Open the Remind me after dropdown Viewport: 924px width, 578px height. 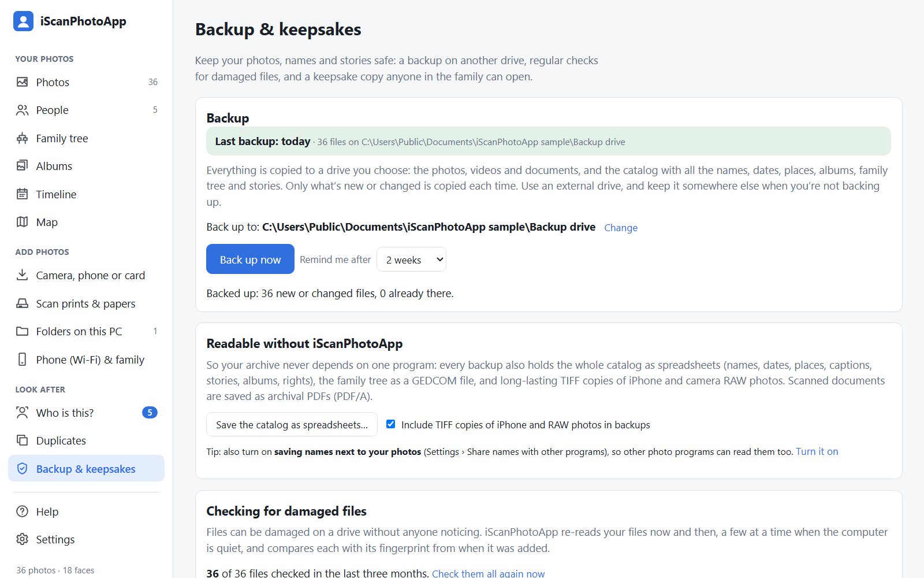411,260
